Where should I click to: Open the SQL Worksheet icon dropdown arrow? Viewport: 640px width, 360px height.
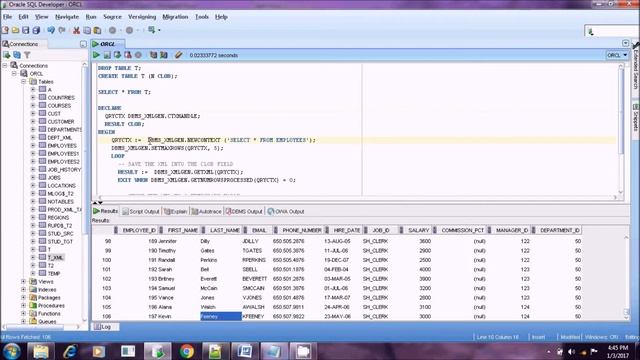[159, 30]
